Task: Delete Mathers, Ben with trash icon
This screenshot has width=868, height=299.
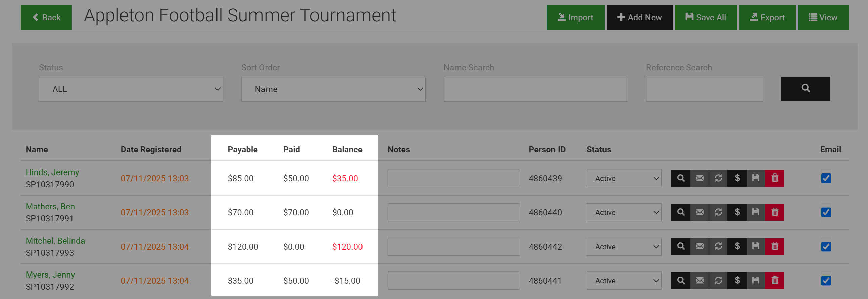Action: 775,212
